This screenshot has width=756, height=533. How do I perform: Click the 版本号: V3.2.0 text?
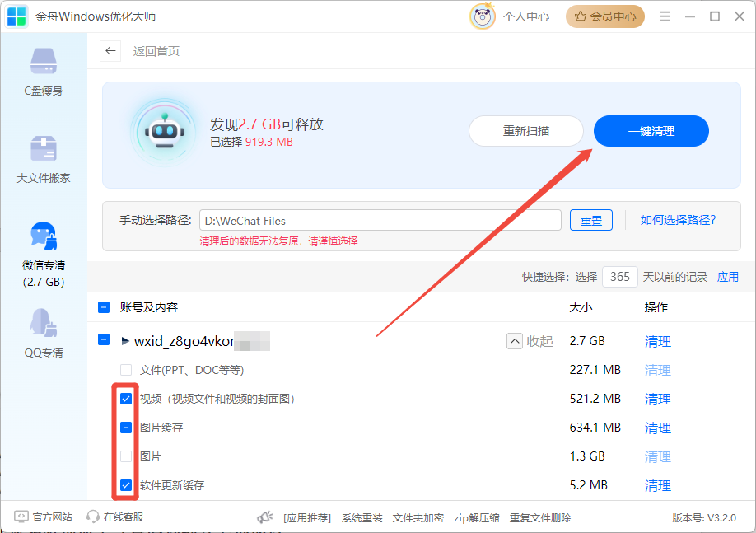pos(704,518)
